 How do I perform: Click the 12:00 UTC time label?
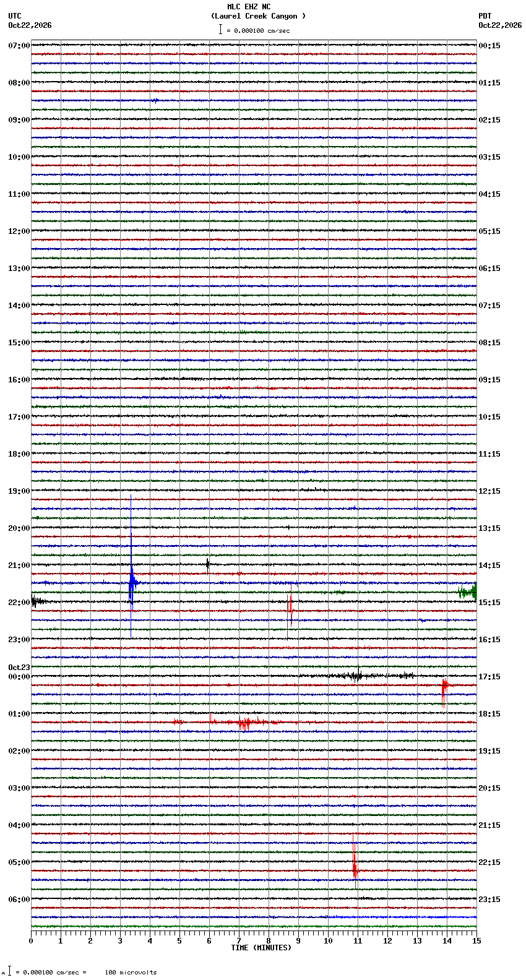coord(19,231)
